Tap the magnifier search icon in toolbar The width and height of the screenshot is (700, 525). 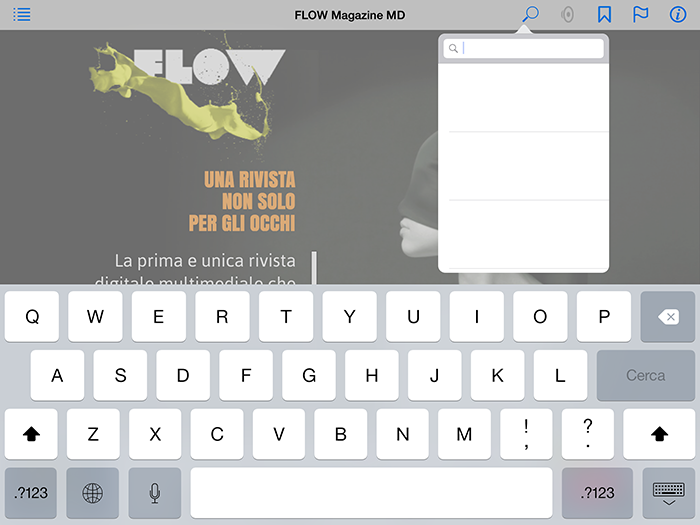(530, 14)
